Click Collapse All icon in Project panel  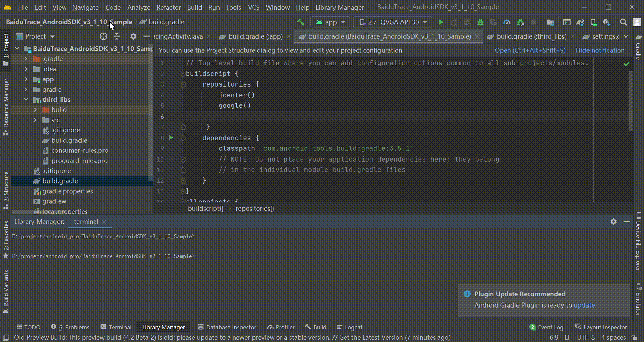click(x=117, y=36)
